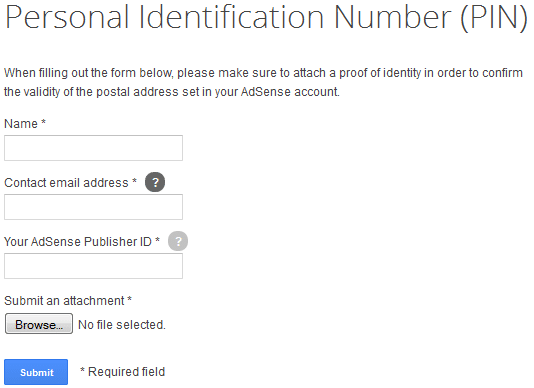This screenshot has width=534, height=388.
Task: Submit the PIN verification form
Action: pyautogui.click(x=36, y=372)
